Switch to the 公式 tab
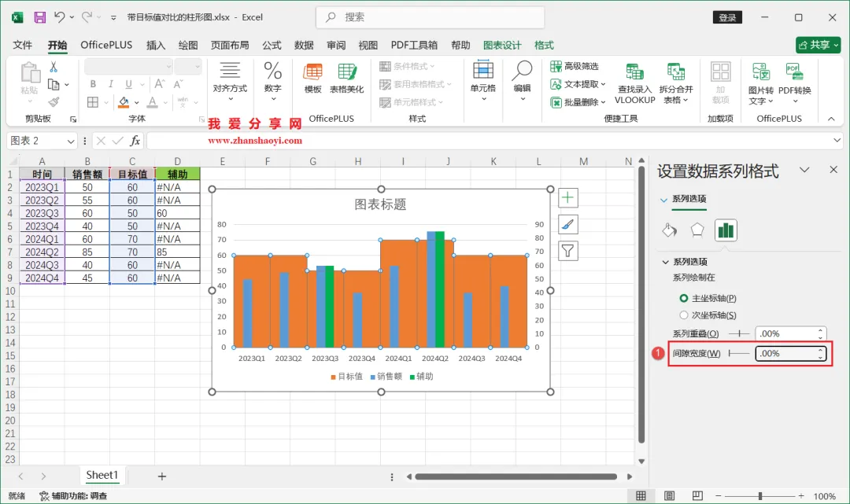This screenshot has height=504, width=850. [x=272, y=45]
